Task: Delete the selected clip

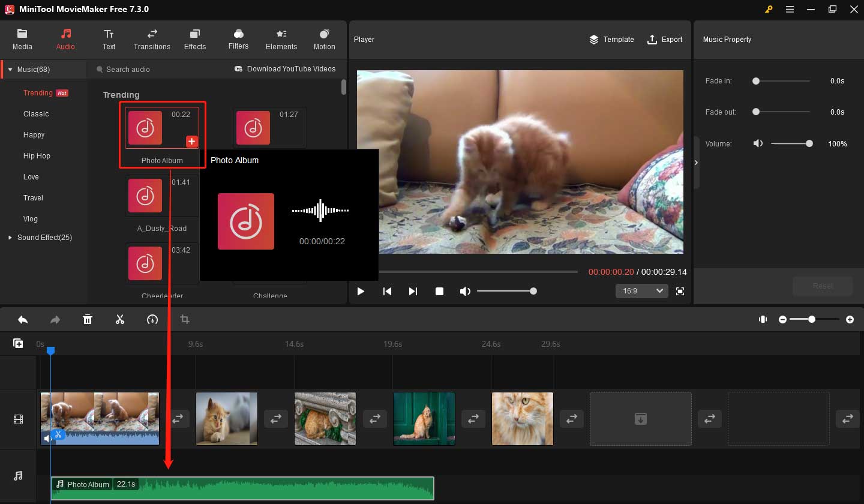Action: click(88, 320)
